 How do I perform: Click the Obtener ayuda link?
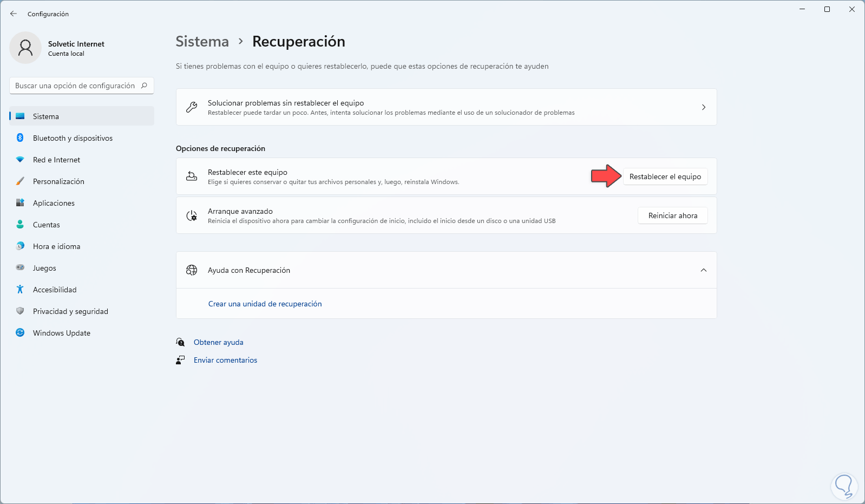point(218,342)
